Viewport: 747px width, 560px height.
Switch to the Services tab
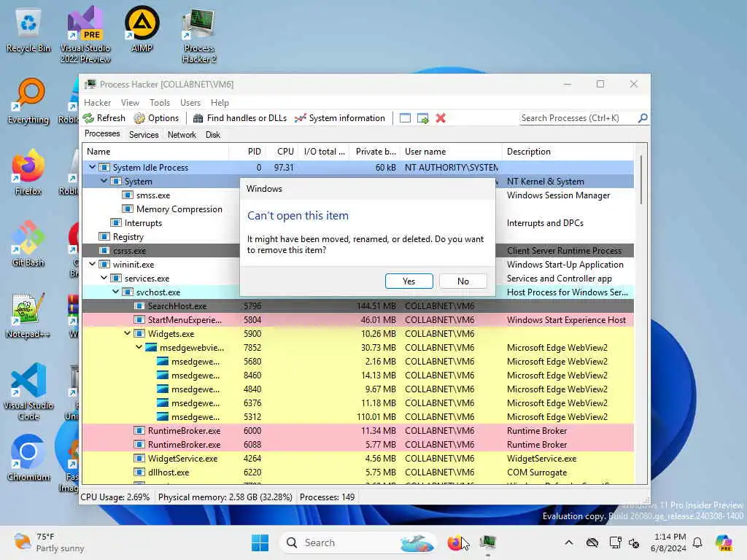[144, 135]
